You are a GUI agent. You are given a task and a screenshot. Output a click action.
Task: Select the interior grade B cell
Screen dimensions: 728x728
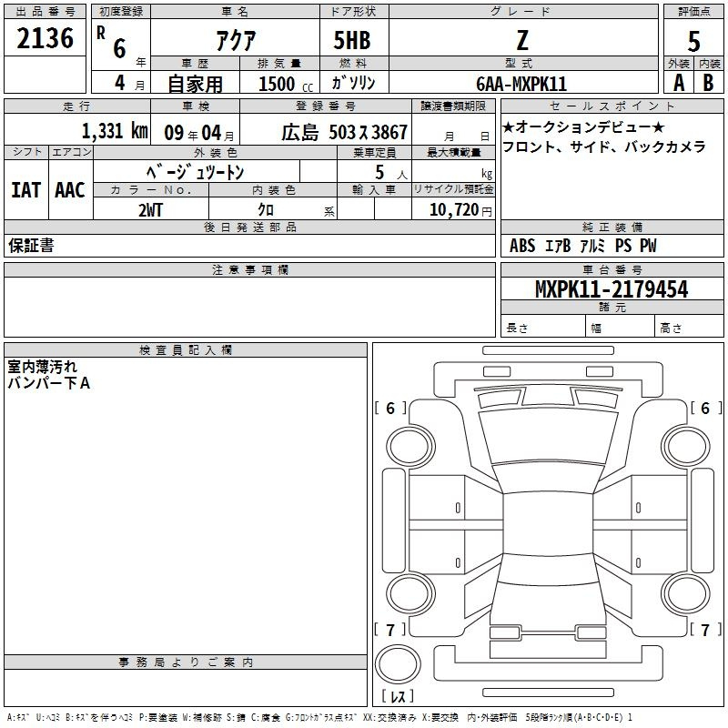click(x=709, y=82)
